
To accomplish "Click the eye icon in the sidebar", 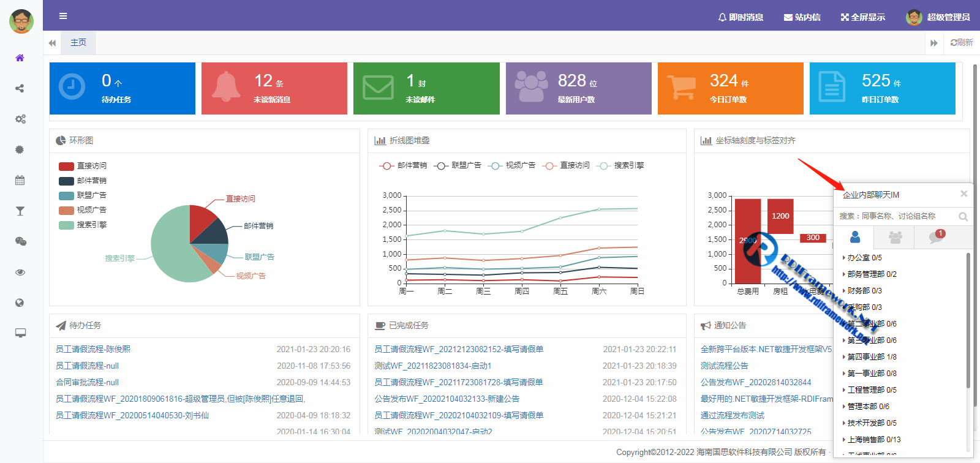I will tap(20, 272).
